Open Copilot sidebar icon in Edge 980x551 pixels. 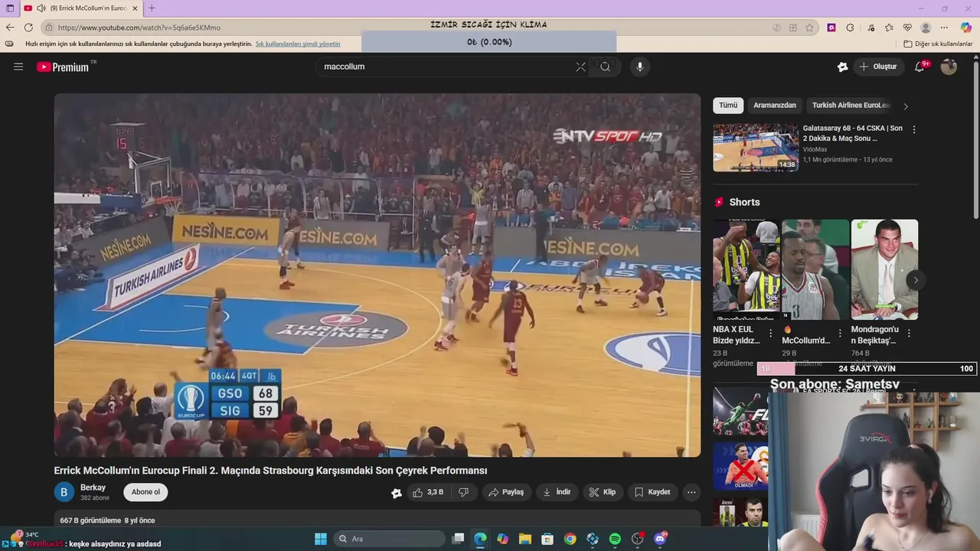(x=965, y=28)
